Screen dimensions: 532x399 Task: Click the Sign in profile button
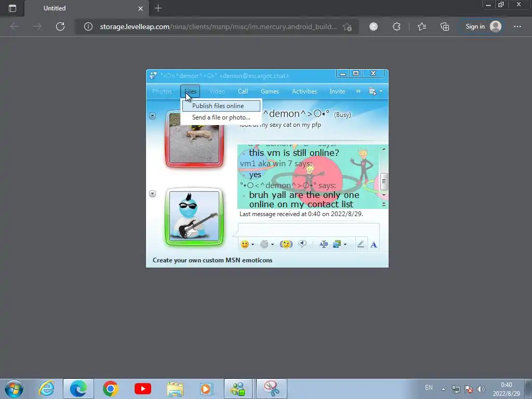483,26
